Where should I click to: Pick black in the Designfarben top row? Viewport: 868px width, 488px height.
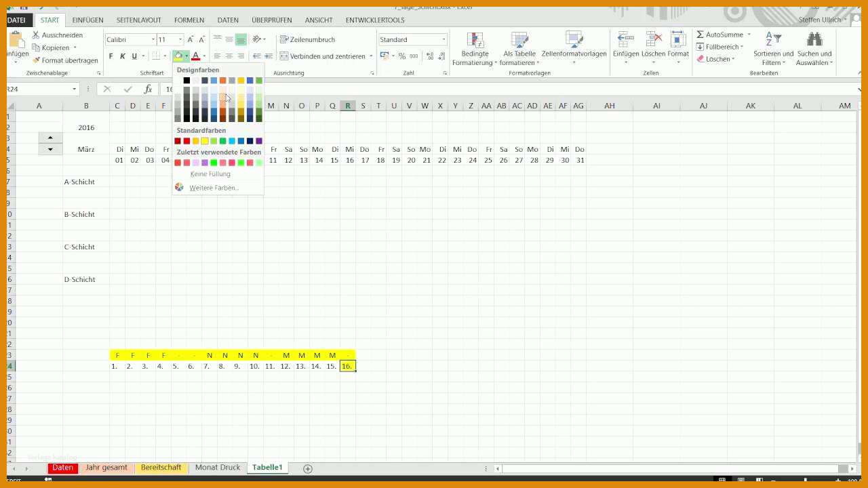186,81
